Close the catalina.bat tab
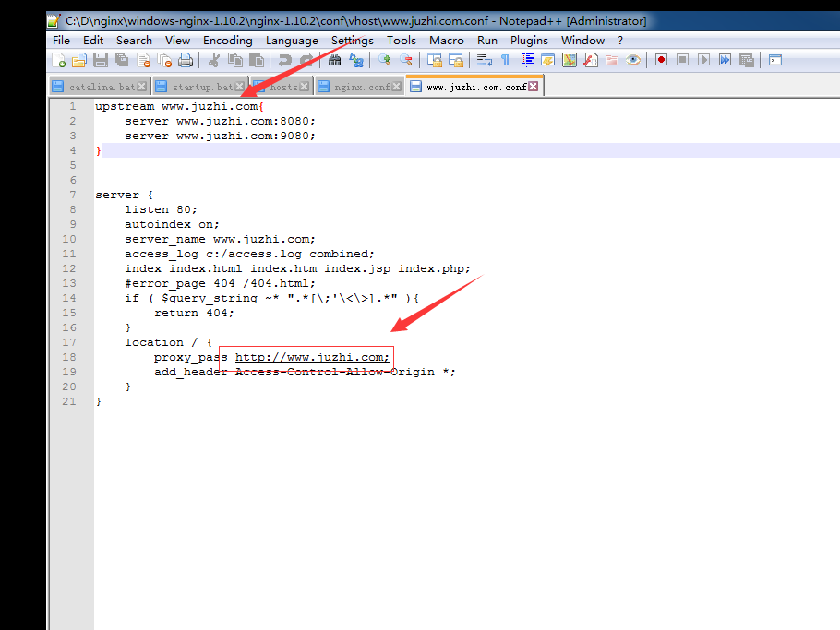This screenshot has width=840, height=630. click(x=141, y=87)
